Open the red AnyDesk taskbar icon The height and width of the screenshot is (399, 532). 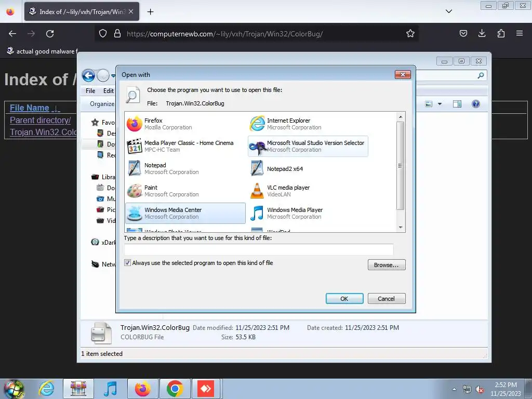point(206,389)
